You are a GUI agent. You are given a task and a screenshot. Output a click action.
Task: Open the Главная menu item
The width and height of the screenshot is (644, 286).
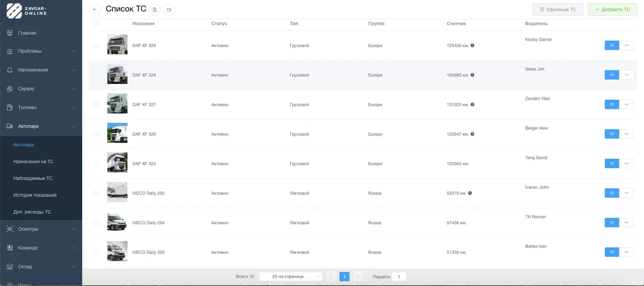41,33
